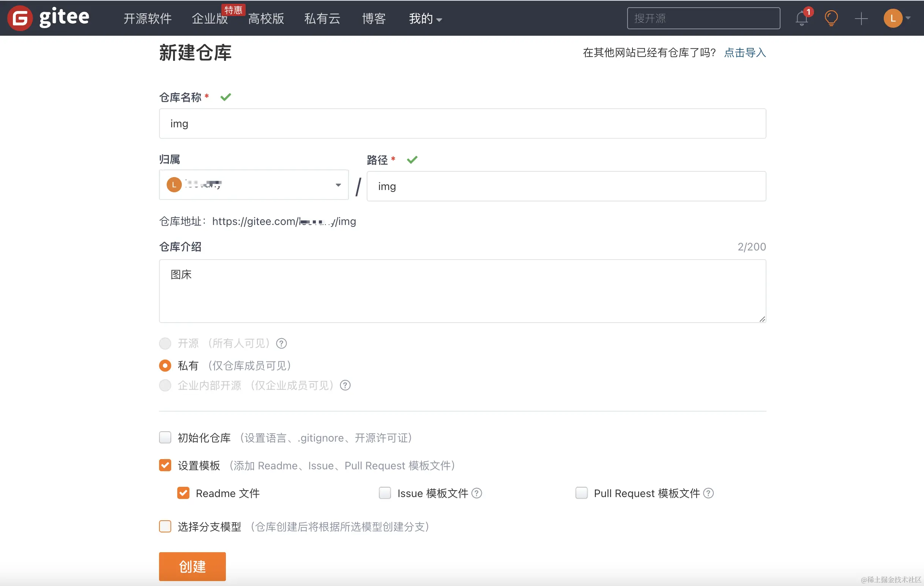The width and height of the screenshot is (924, 586).
Task: Open the 归属 owner dropdown
Action: pyautogui.click(x=254, y=185)
